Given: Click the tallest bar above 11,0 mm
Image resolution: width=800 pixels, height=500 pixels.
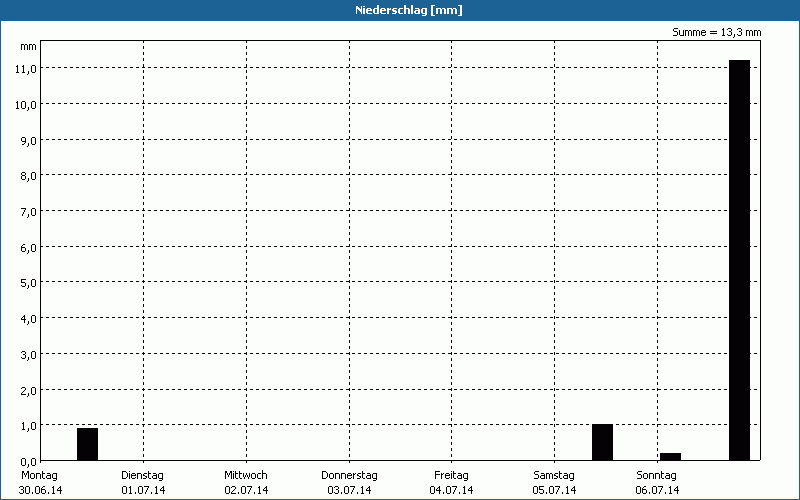Looking at the screenshot, I should [x=739, y=260].
